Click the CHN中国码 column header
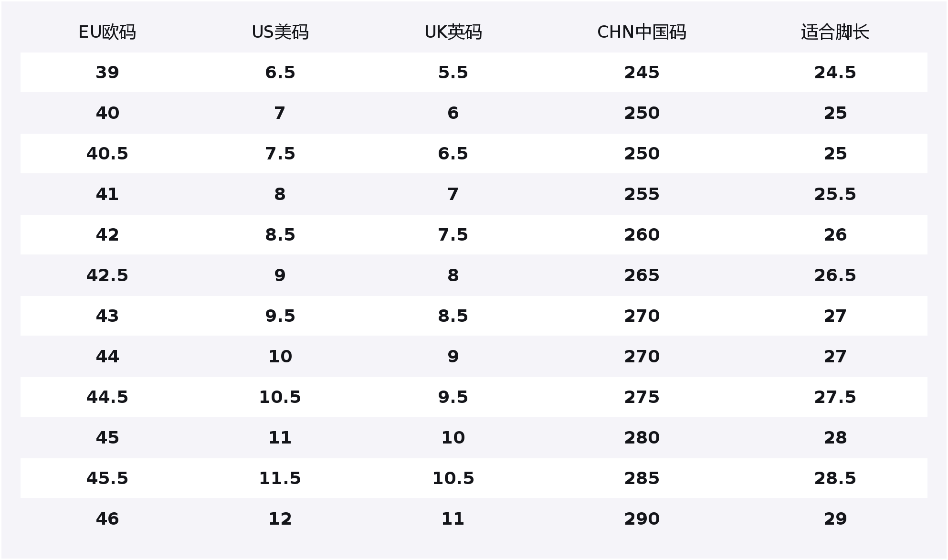 [x=642, y=32]
